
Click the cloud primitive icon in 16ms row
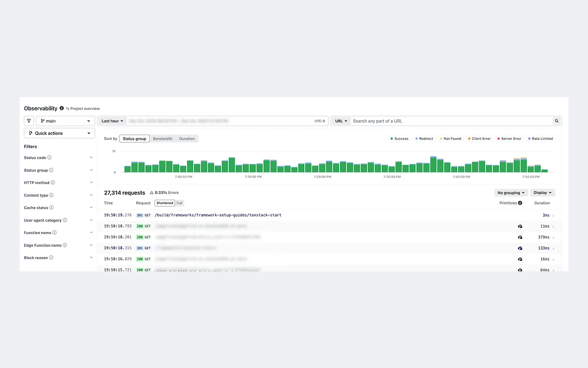tap(520, 259)
